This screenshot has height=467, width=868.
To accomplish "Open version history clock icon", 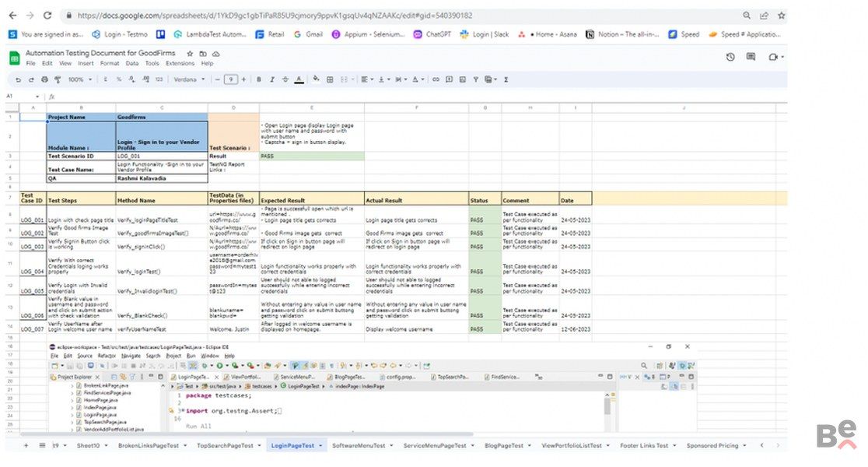I will pyautogui.click(x=730, y=57).
